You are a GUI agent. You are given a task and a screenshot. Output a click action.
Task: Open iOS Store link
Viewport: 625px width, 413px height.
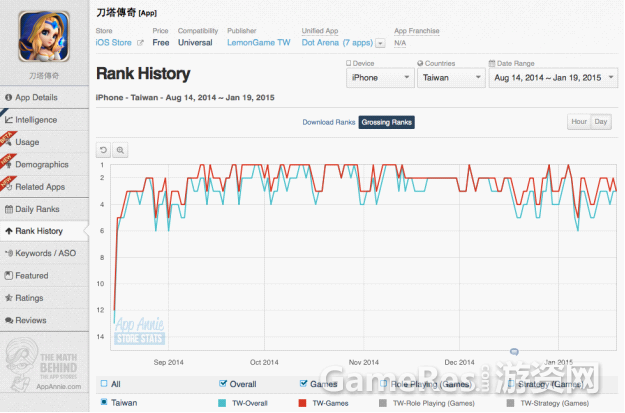114,43
